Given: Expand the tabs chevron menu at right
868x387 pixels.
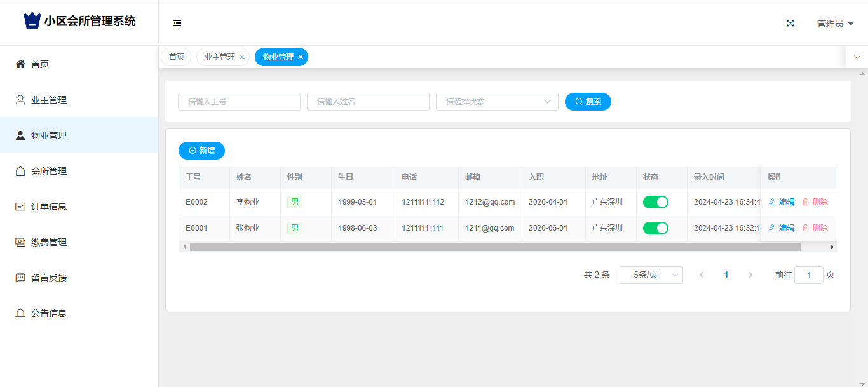Looking at the screenshot, I should tap(857, 57).
